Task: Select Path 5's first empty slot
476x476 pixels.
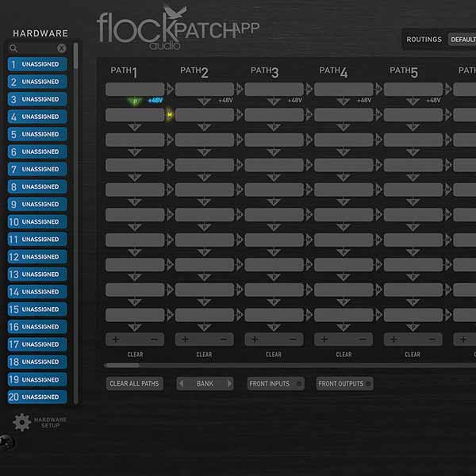Action: [x=413, y=89]
